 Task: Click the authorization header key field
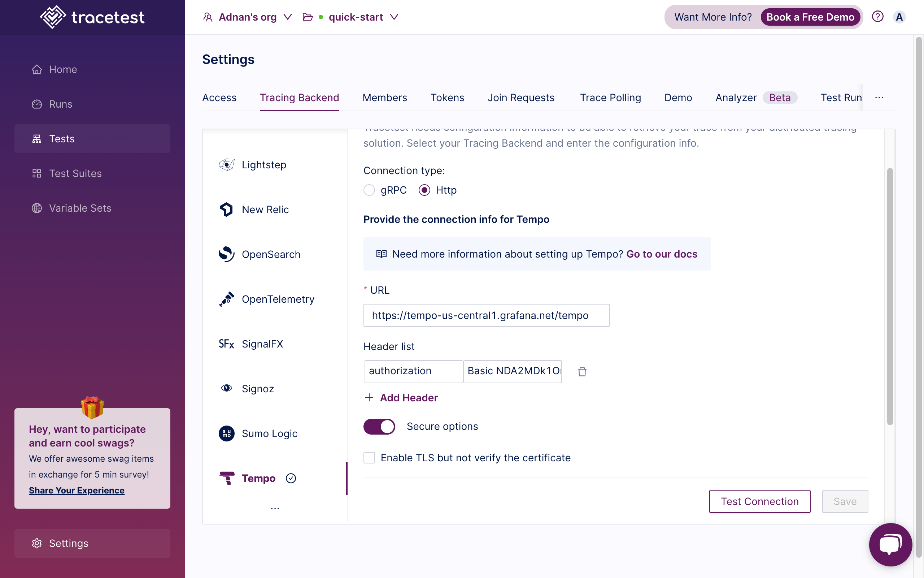click(x=414, y=371)
